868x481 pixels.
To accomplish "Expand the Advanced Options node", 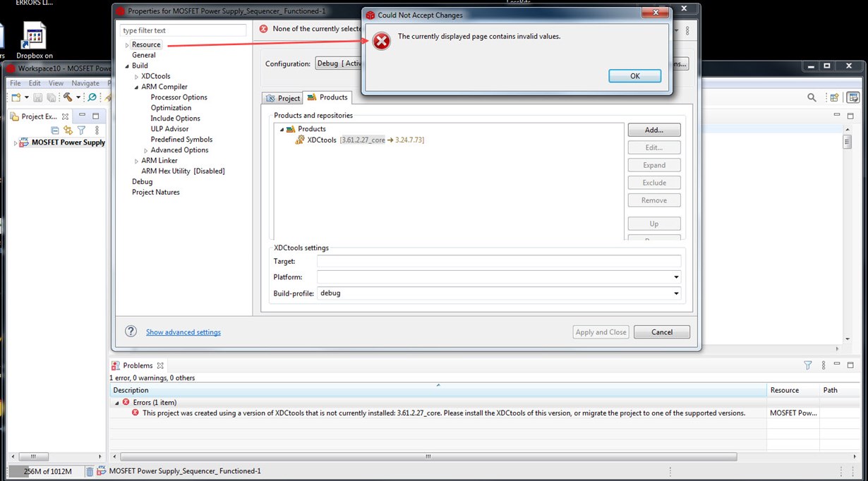I will point(146,150).
